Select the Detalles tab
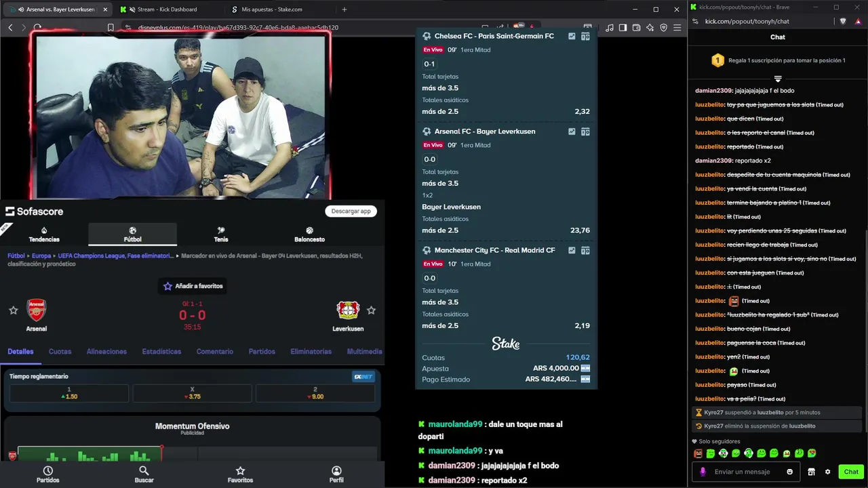Viewport: 868px width, 488px height. pyautogui.click(x=20, y=352)
